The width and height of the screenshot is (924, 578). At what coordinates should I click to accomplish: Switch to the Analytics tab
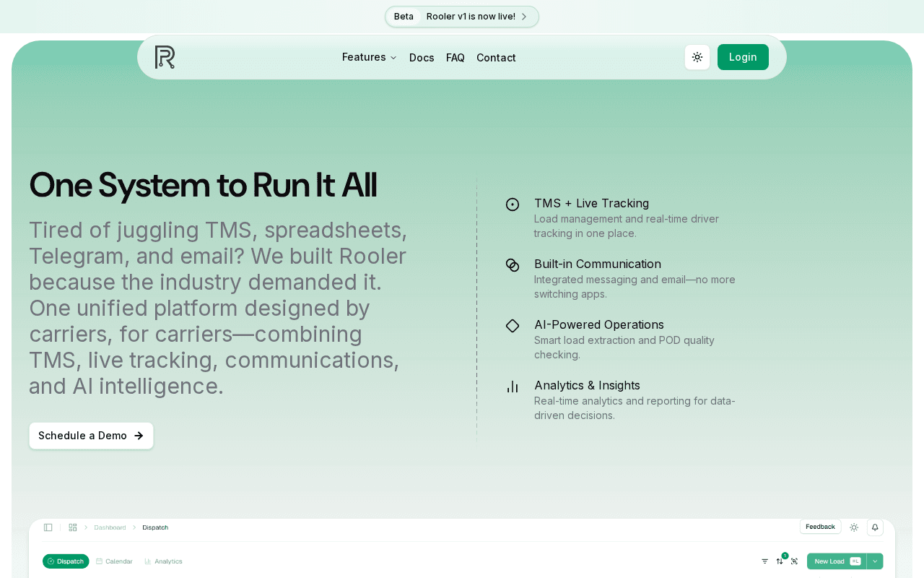click(163, 561)
